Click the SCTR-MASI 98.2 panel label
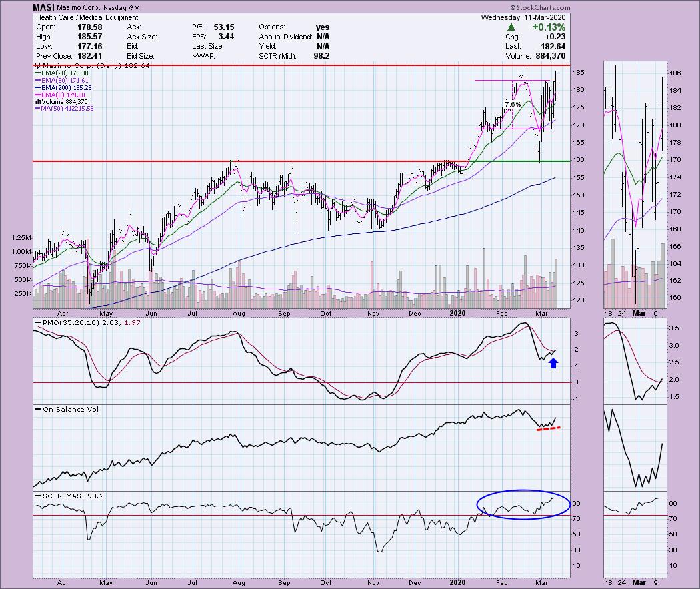Viewport: 700px width, 589px height. tap(70, 496)
